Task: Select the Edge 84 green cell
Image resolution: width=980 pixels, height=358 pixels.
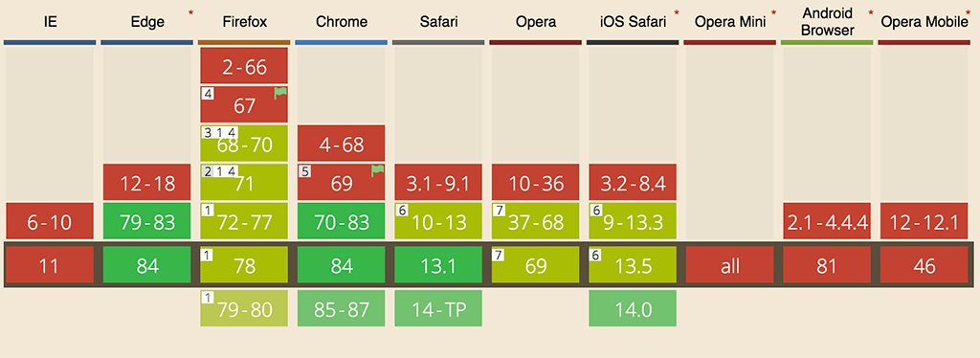Action: click(x=146, y=265)
